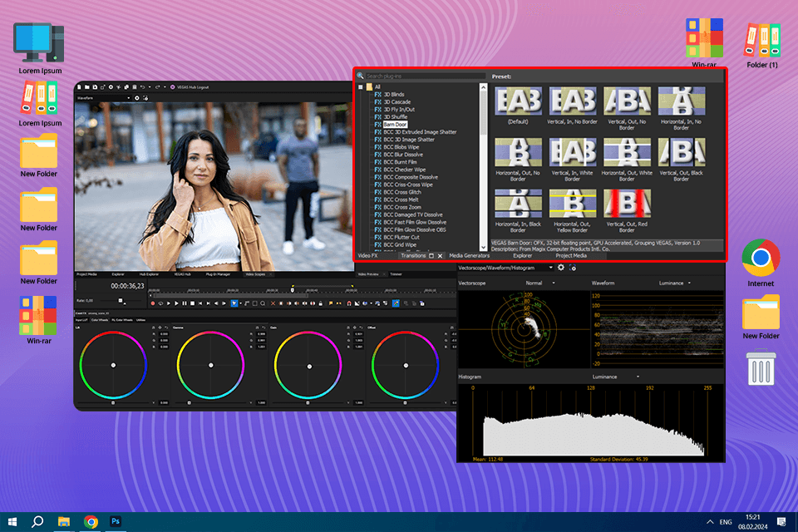Screen dimensions: 798x532
Task: Undock the Transitions tab window icon
Action: (431, 255)
